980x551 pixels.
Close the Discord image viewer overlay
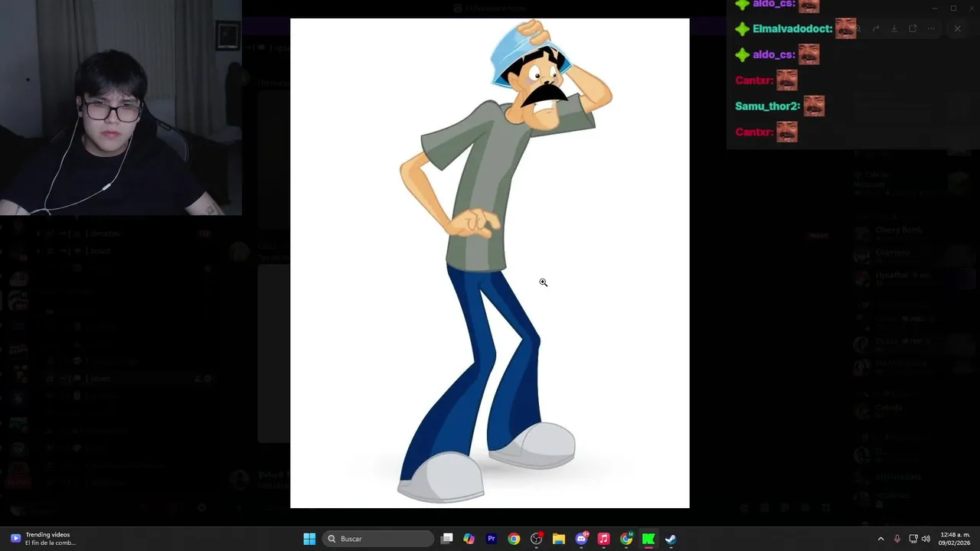957,29
